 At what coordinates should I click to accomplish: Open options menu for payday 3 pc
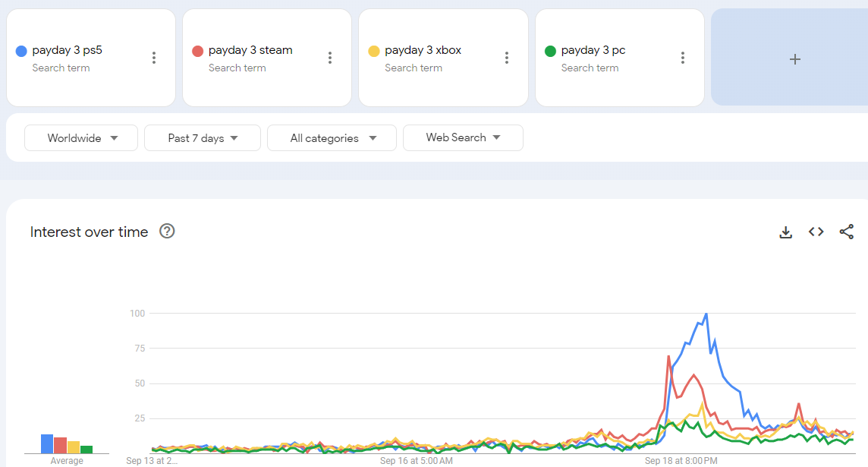(x=683, y=58)
